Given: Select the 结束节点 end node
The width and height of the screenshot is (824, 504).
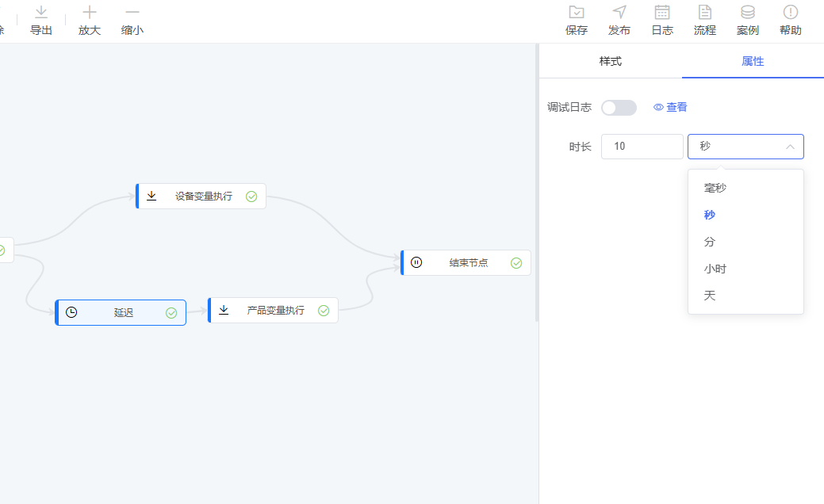Looking at the screenshot, I should pyautogui.click(x=466, y=263).
